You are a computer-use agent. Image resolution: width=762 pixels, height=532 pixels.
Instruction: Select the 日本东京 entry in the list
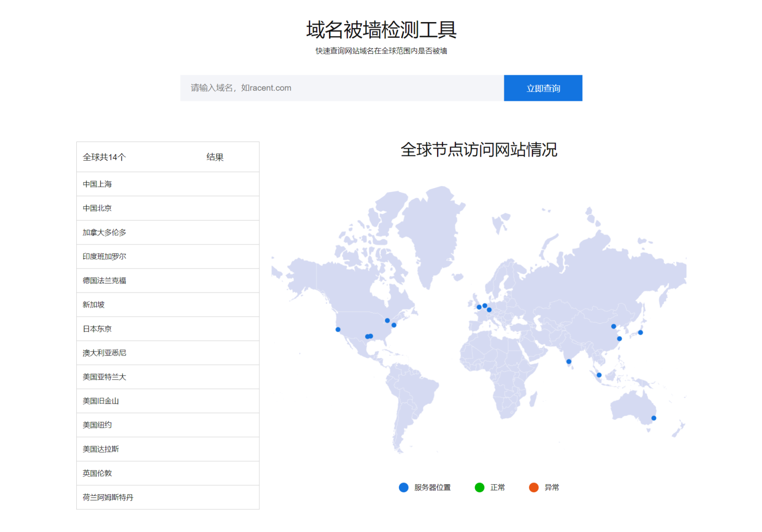pyautogui.click(x=96, y=329)
